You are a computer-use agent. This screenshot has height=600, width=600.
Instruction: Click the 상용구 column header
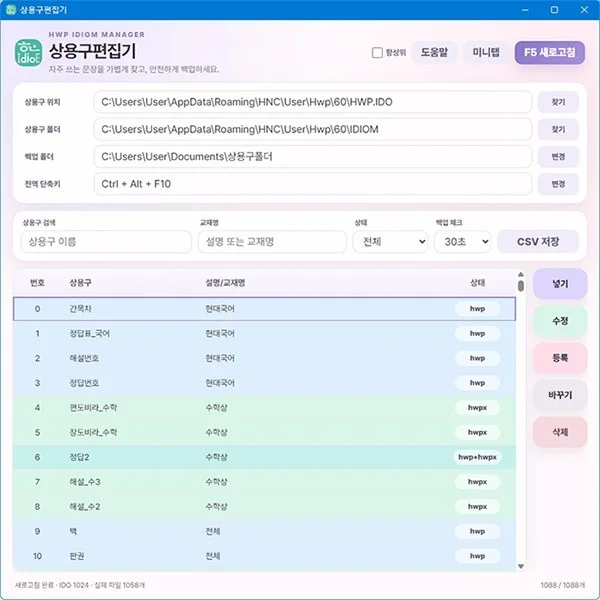(x=80, y=283)
